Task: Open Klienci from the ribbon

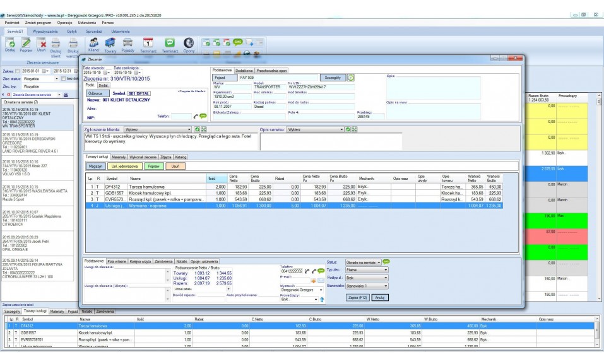Action: point(94,42)
